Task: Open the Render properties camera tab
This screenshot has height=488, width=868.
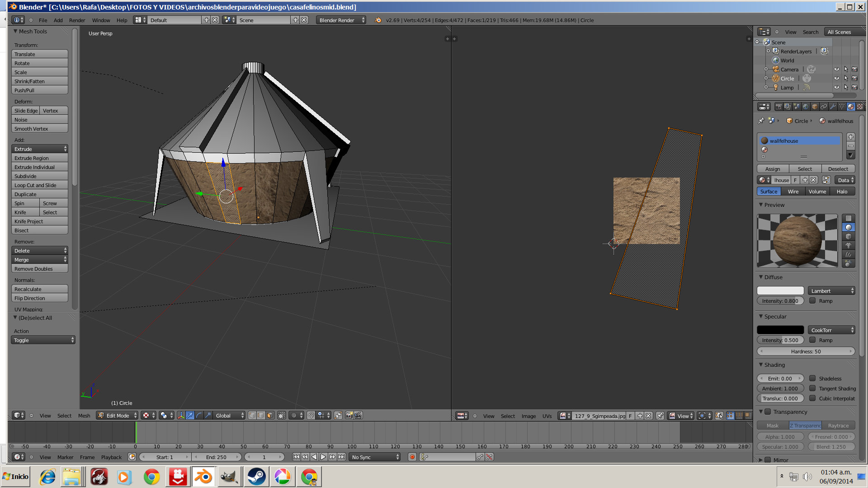Action: click(x=778, y=107)
